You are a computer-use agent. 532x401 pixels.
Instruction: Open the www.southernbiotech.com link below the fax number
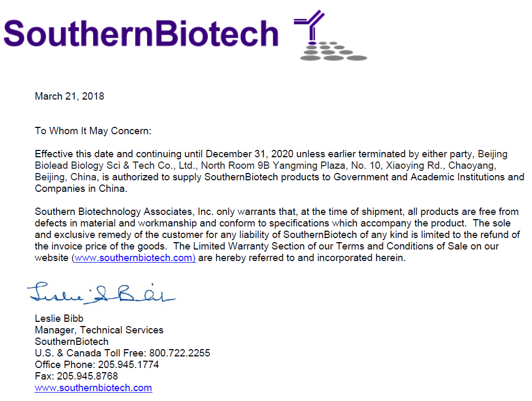coord(93,388)
